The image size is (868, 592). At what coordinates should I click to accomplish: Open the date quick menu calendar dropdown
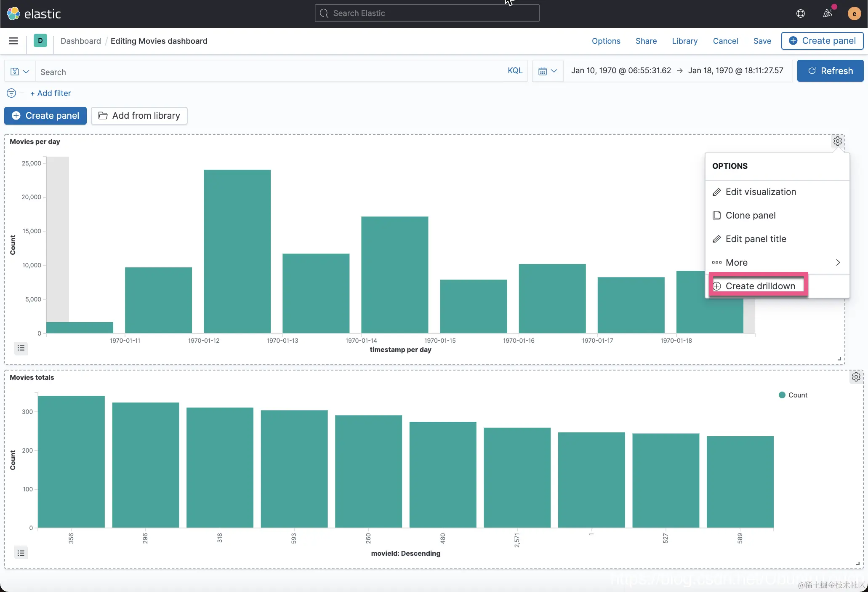coord(547,71)
